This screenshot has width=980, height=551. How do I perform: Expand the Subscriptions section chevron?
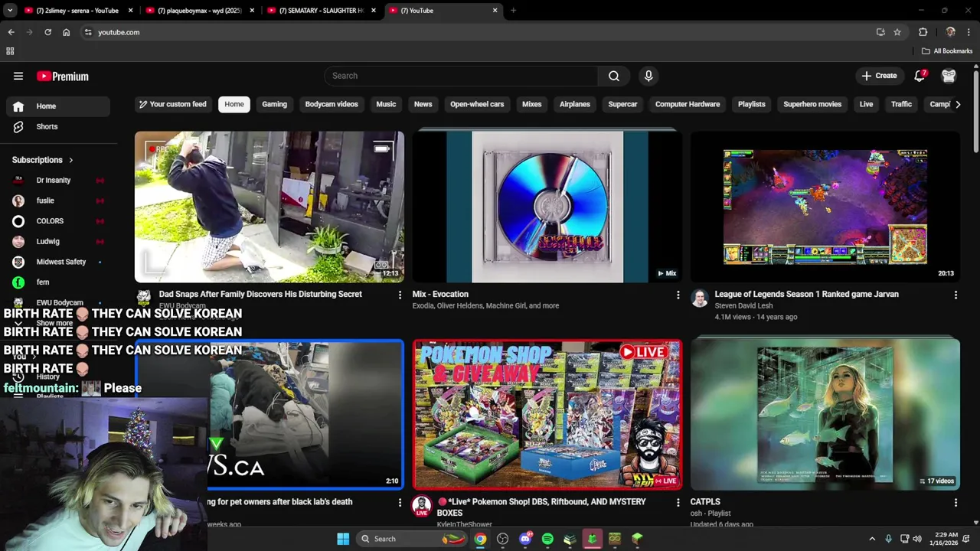[x=70, y=160]
